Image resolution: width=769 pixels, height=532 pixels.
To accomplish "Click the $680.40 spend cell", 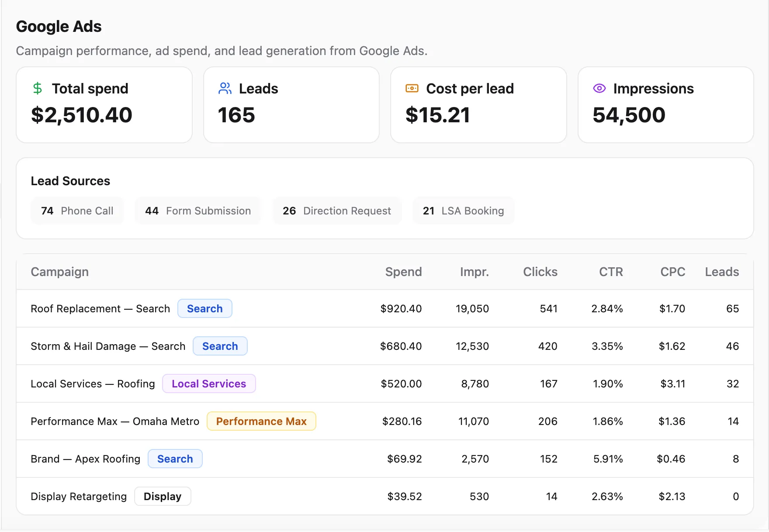I will (401, 346).
